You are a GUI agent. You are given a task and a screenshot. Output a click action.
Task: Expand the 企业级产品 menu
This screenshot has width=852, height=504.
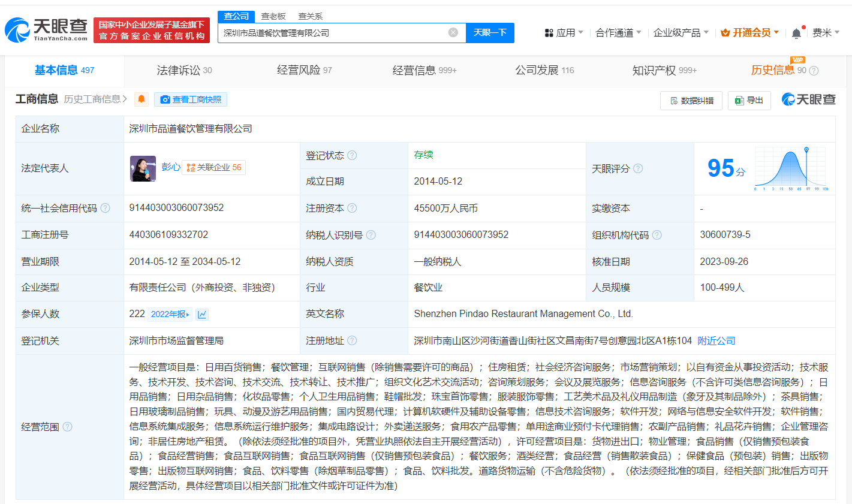pos(681,32)
